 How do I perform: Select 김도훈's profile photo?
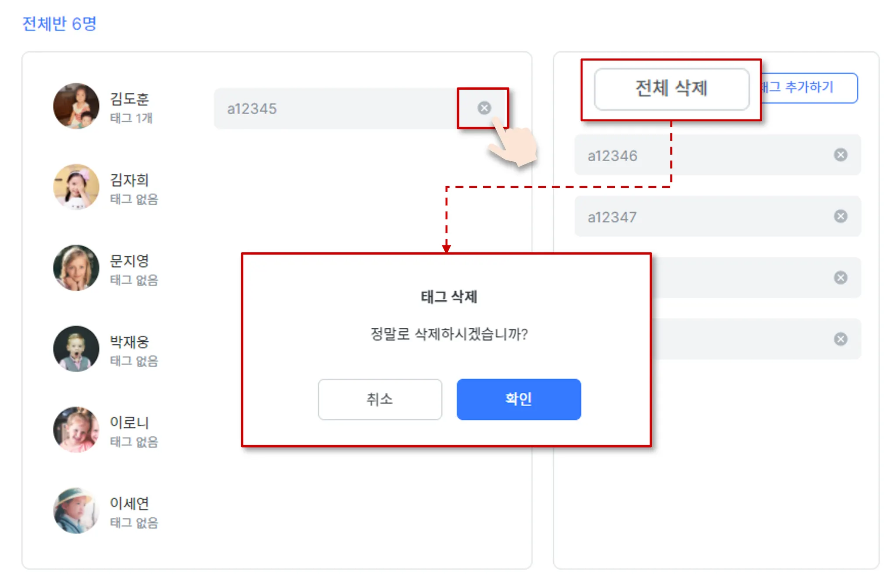point(76,106)
